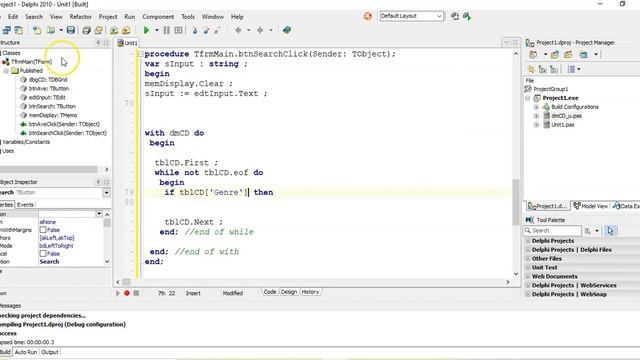Click the forward navigation arrow in the toolbar
Image resolution: width=640 pixels, height=360 pixels.
260,30
